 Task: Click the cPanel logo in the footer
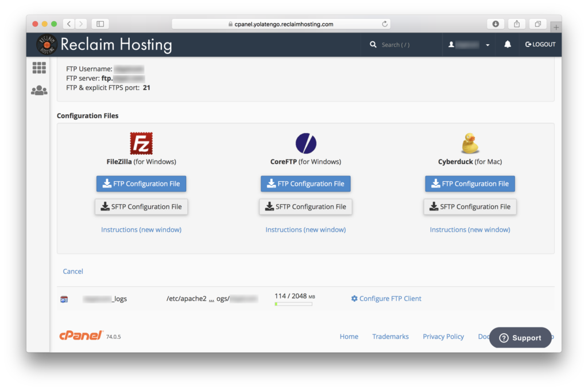pyautogui.click(x=79, y=335)
